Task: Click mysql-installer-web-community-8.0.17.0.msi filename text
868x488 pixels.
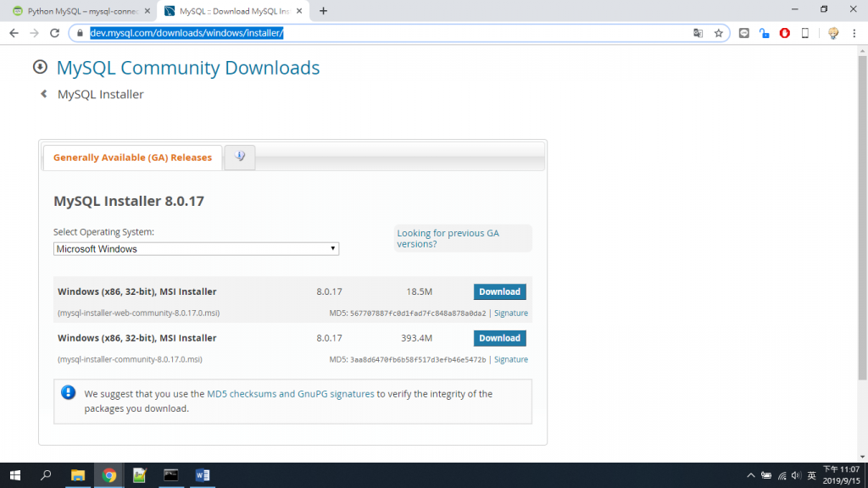Action: [x=138, y=313]
